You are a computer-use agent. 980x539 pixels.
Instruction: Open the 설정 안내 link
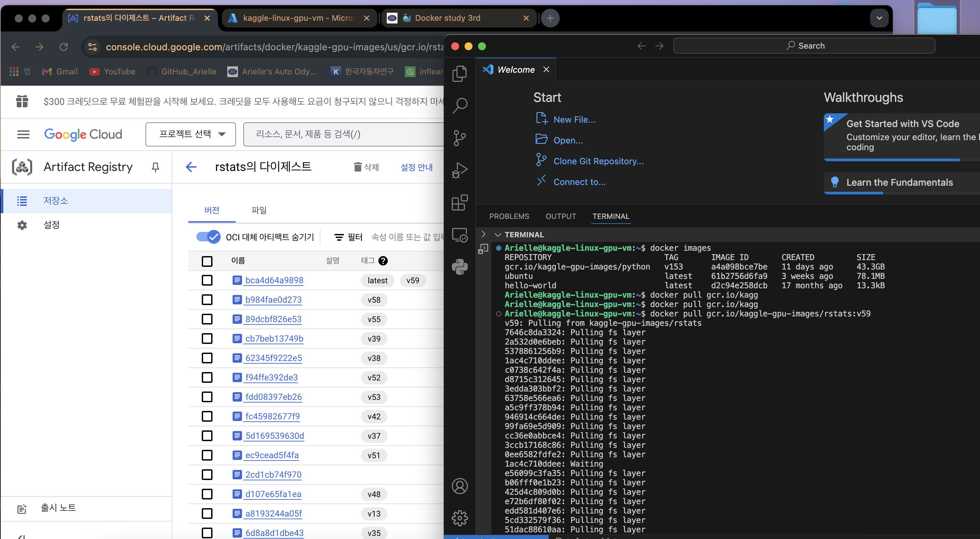click(417, 167)
